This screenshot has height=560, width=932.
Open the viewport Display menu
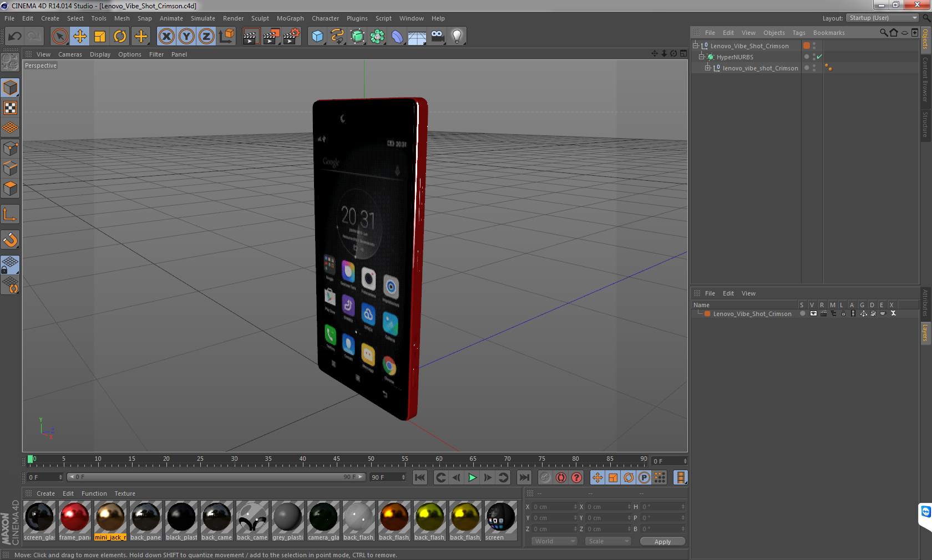100,54
